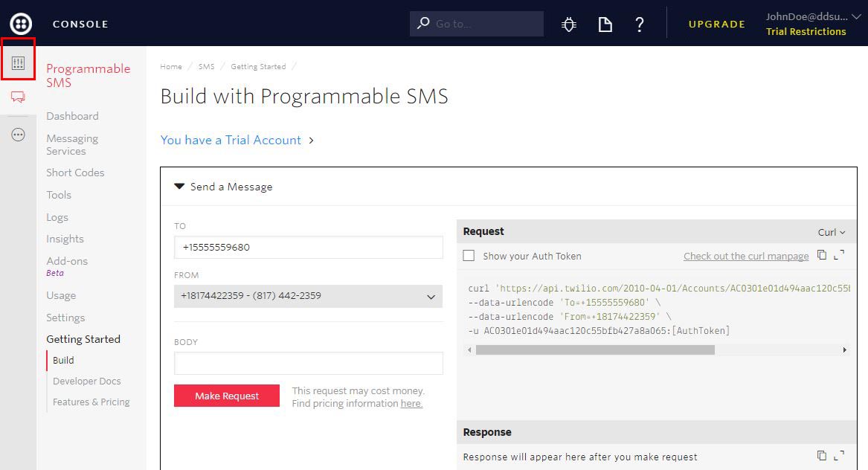Open SMS Settings in the sidebar
The width and height of the screenshot is (868, 470).
coord(66,318)
